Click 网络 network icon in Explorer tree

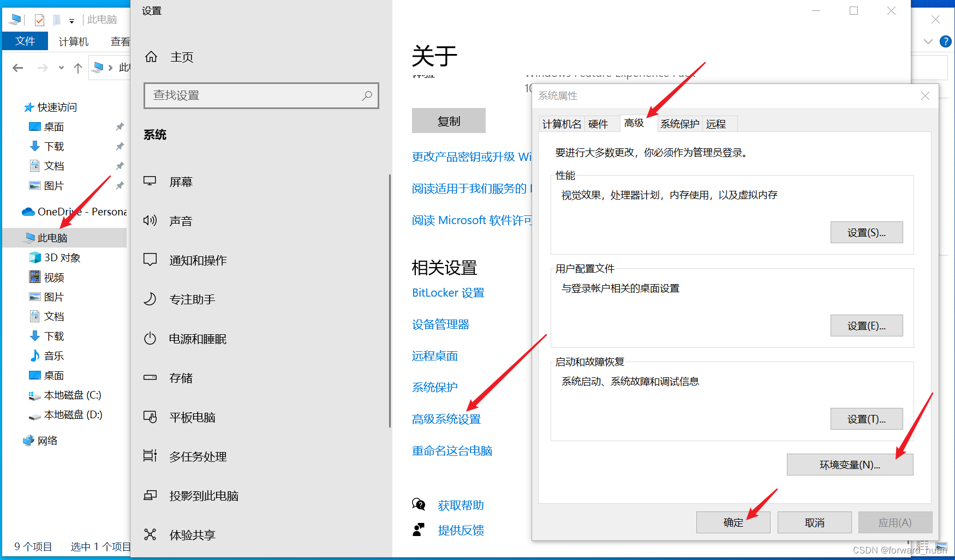point(28,440)
